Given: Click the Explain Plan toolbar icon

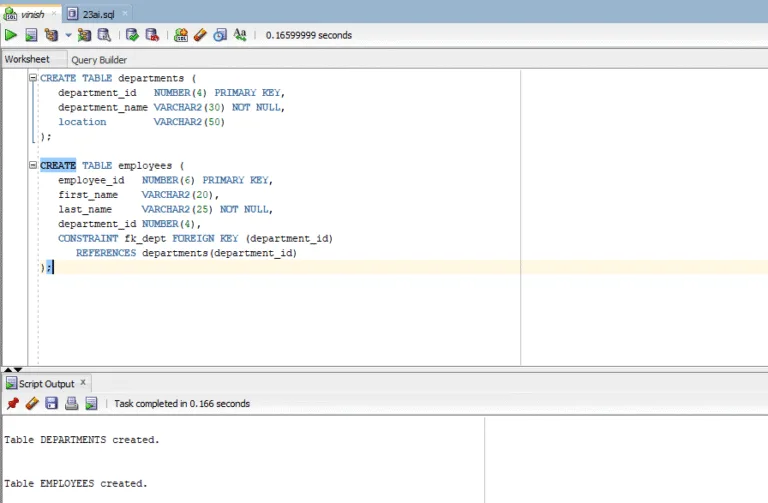Looking at the screenshot, I should [51, 35].
